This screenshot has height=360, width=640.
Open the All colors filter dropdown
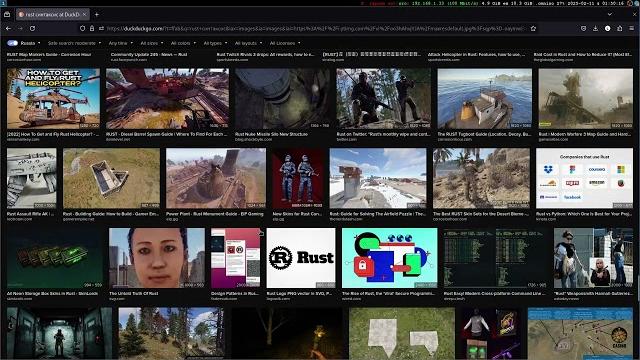pyautogui.click(x=183, y=43)
